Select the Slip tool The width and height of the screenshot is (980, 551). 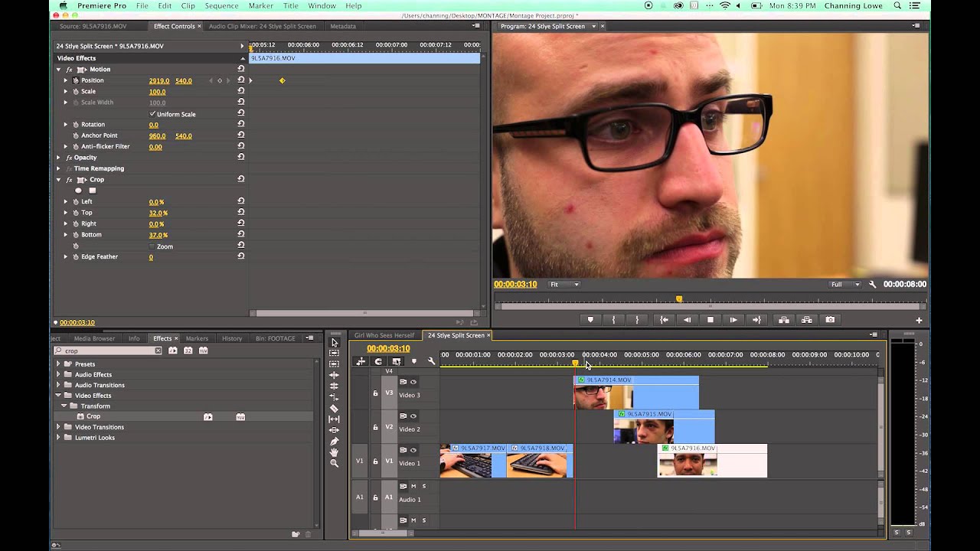click(334, 419)
